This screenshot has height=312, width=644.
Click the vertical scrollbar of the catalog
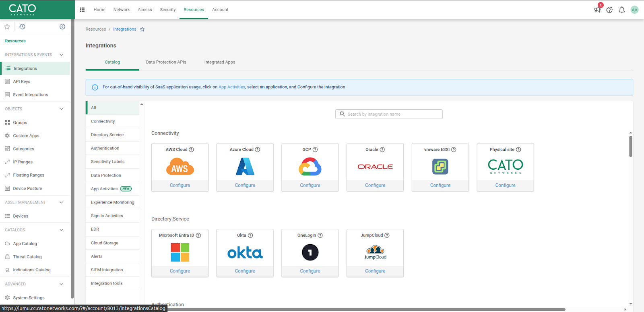630,146
